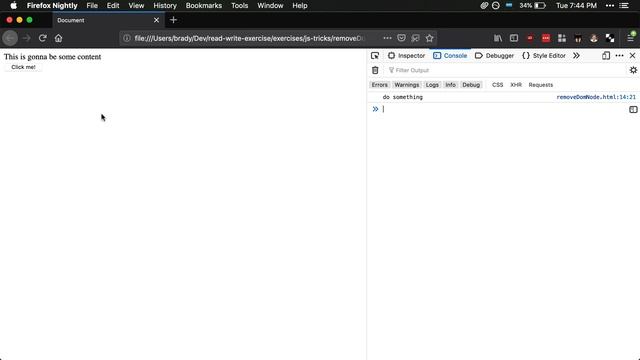The image size is (640, 360).
Task: Open the Edit menu
Action: tap(113, 6)
